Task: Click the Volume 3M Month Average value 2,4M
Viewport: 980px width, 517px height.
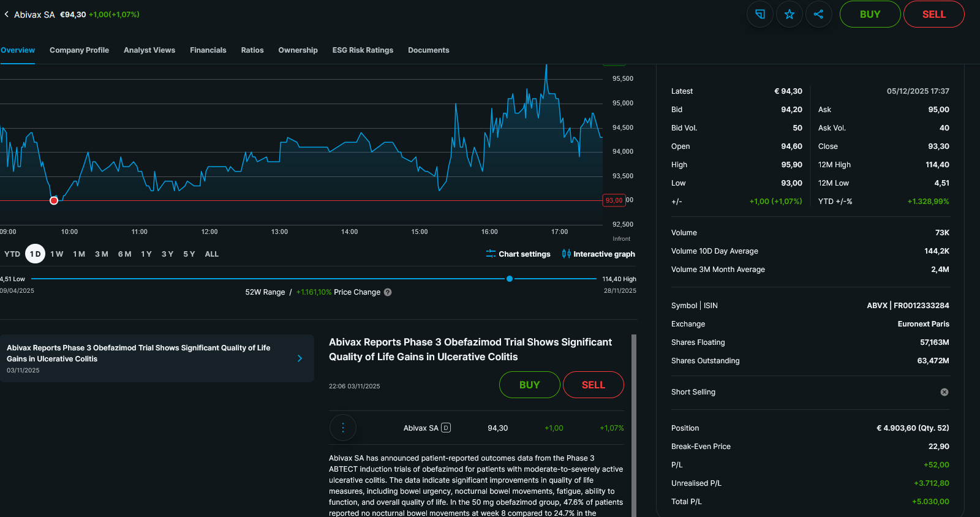Action: click(940, 270)
